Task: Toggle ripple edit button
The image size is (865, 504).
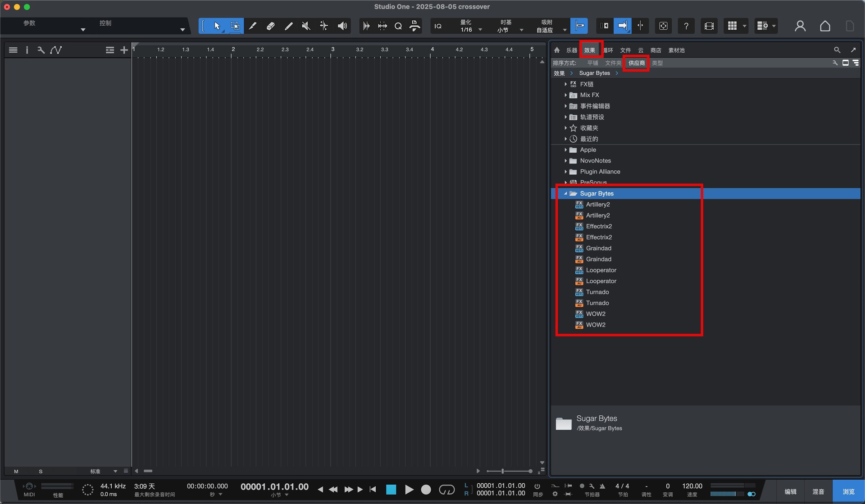Action: tap(604, 26)
